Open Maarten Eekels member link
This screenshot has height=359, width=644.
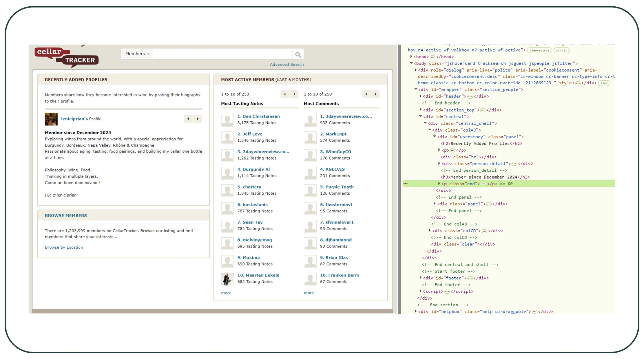click(258, 275)
